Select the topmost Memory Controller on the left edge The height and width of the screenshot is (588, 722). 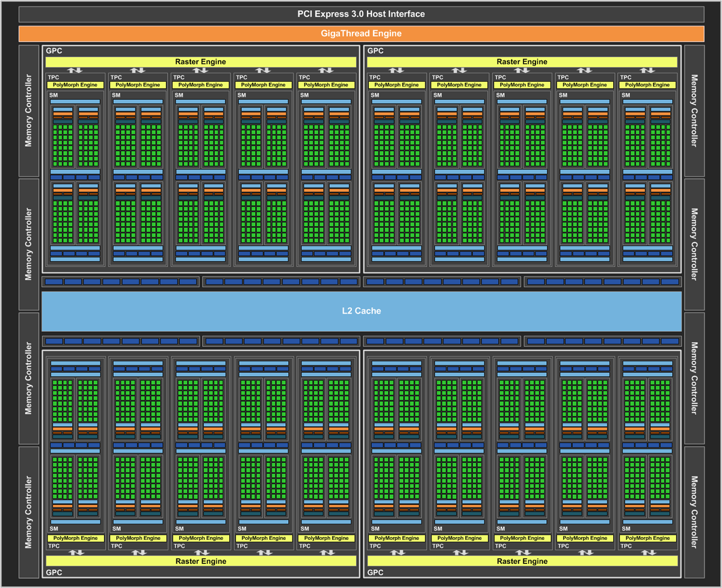28,111
